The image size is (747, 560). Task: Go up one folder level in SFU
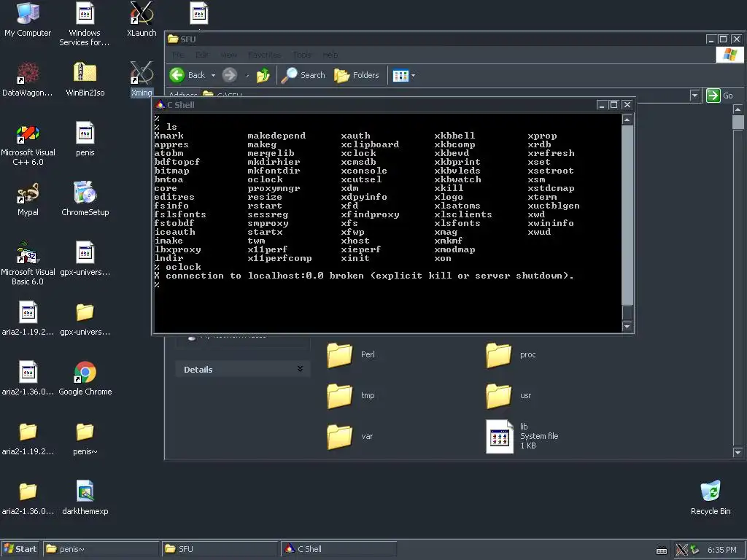(263, 75)
